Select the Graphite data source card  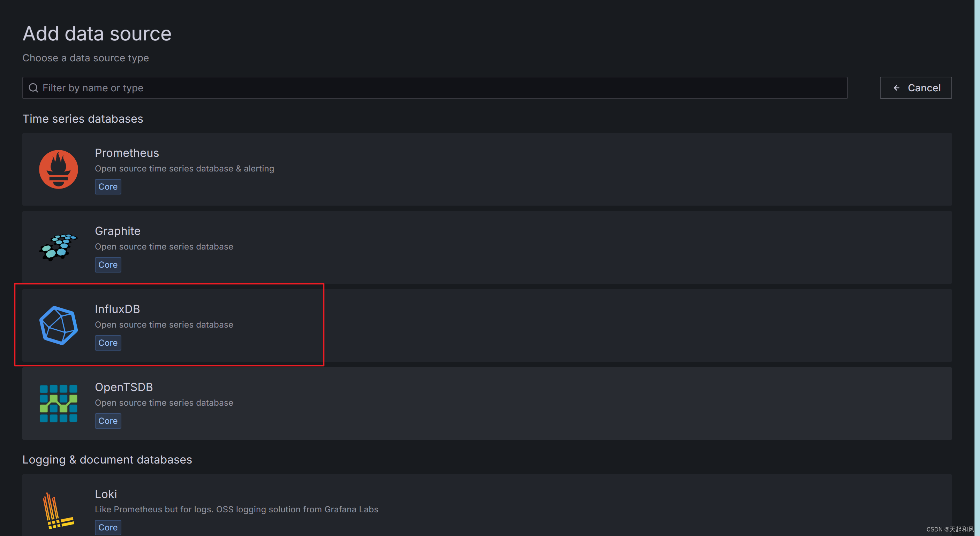pyautogui.click(x=487, y=247)
